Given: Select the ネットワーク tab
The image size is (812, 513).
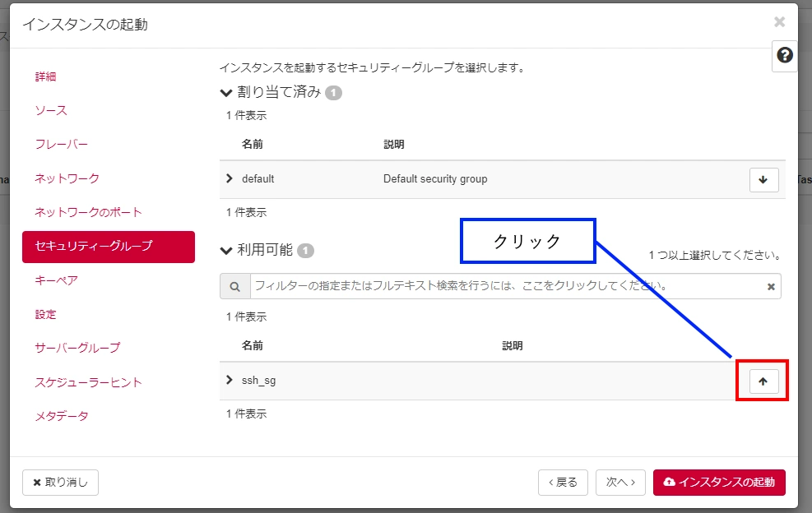Looking at the screenshot, I should 67,178.
